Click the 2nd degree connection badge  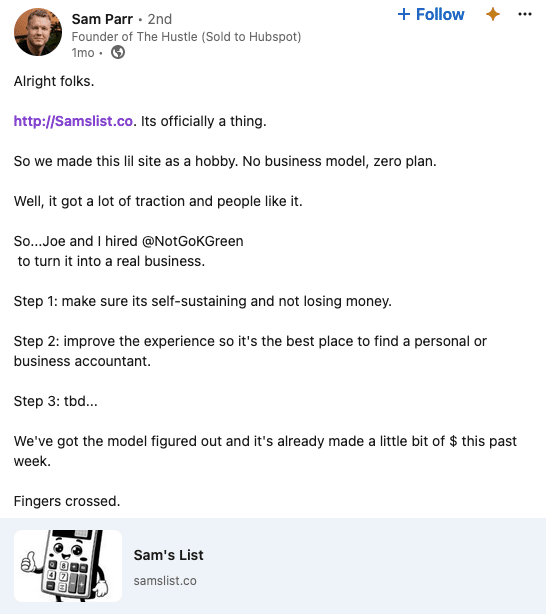[160, 19]
